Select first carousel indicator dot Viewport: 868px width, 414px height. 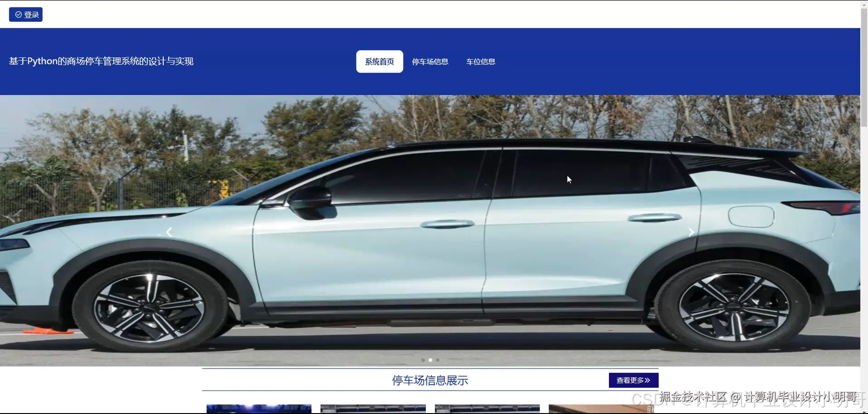point(423,360)
